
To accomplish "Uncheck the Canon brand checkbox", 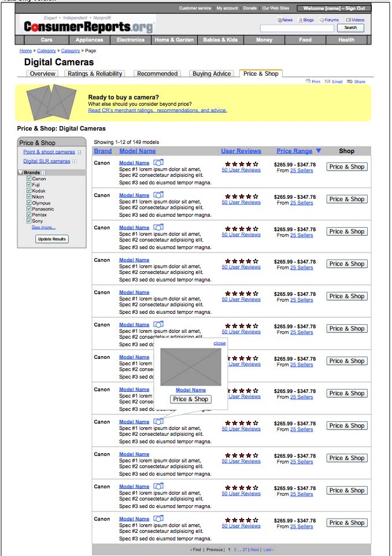I will pos(29,179).
